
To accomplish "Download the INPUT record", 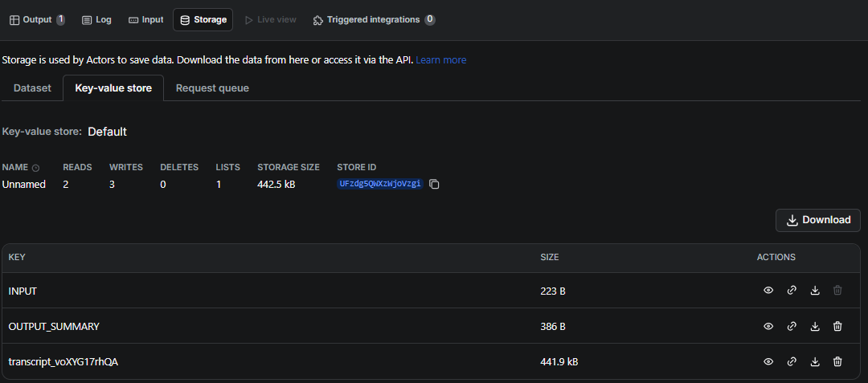I will pyautogui.click(x=815, y=290).
